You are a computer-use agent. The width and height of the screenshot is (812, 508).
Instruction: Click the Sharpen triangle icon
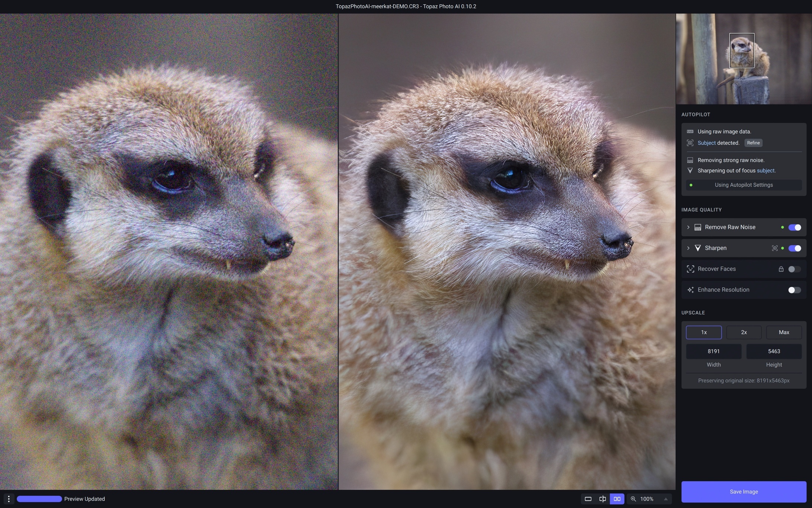coord(697,248)
